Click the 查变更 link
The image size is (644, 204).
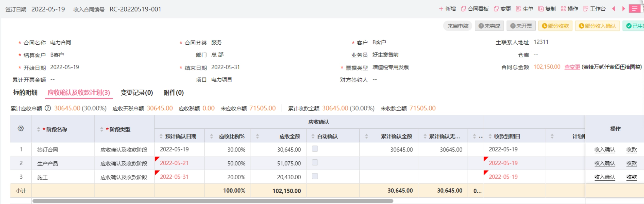tap(572, 67)
